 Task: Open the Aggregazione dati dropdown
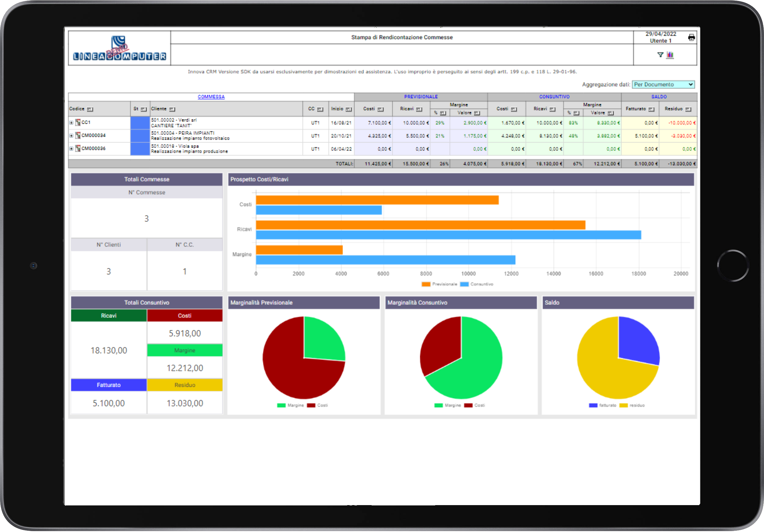coord(663,85)
